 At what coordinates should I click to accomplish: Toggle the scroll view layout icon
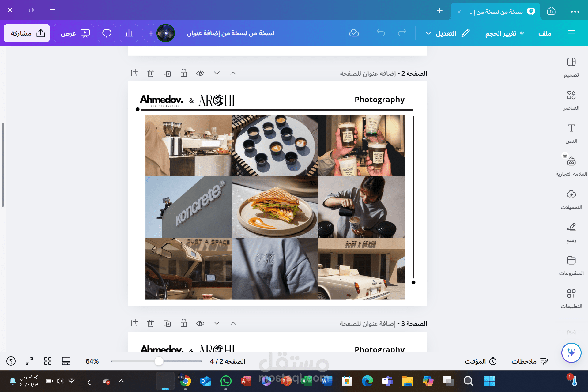click(x=66, y=361)
